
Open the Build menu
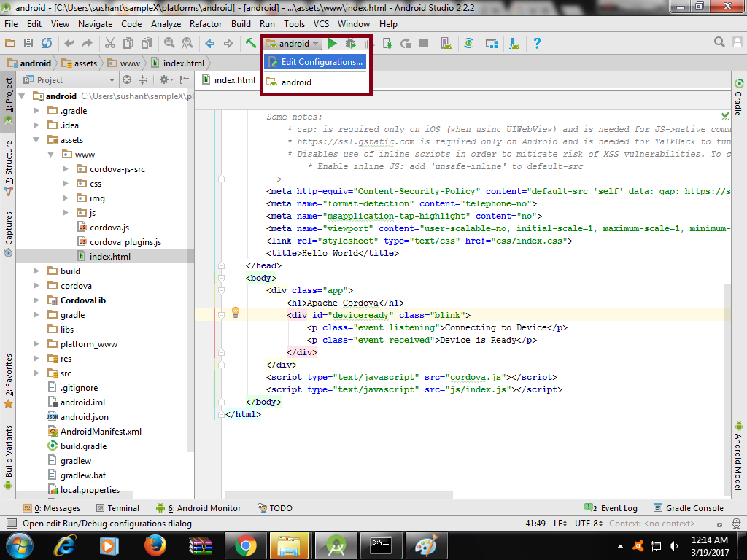coord(241,23)
